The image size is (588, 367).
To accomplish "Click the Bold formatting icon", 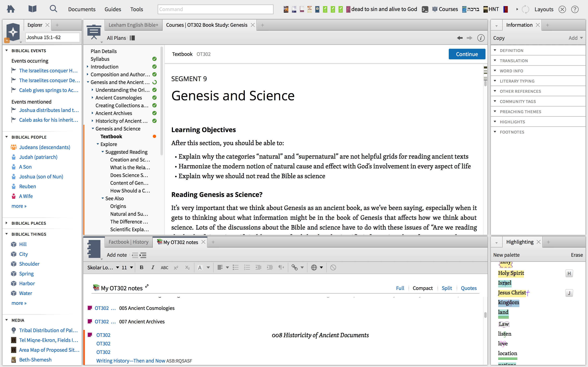I will 141,268.
